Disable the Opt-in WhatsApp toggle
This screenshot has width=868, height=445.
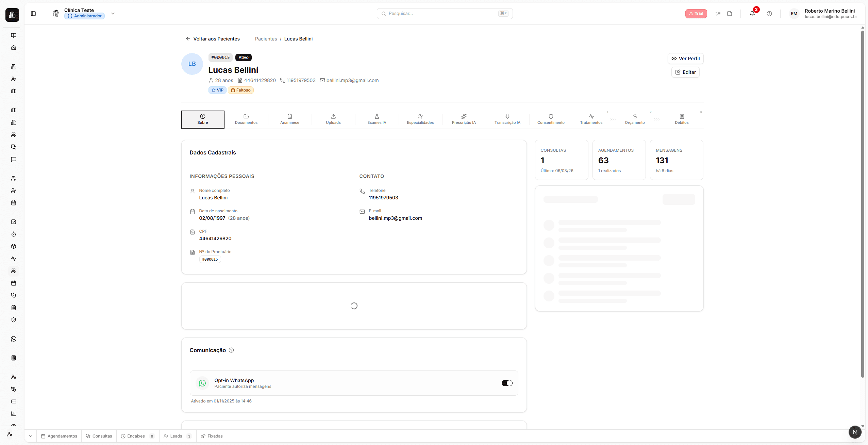click(x=507, y=383)
